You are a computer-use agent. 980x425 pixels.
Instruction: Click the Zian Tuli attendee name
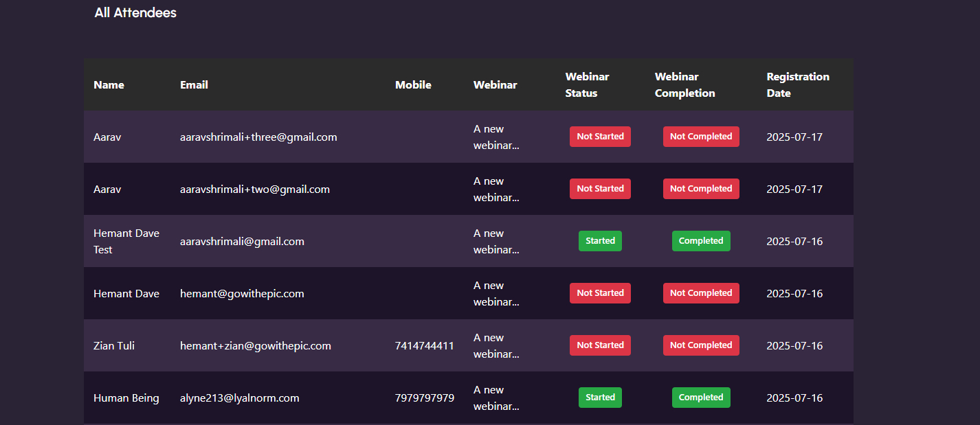[114, 346]
